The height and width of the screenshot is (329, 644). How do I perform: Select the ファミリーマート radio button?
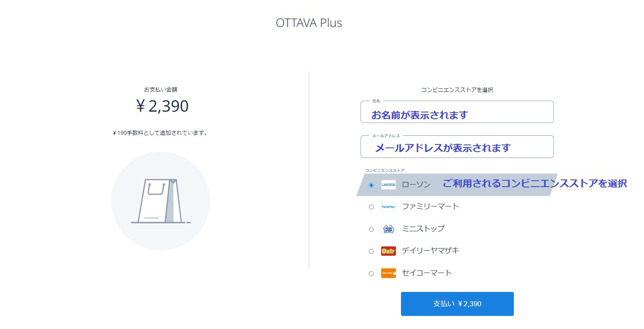tap(371, 207)
